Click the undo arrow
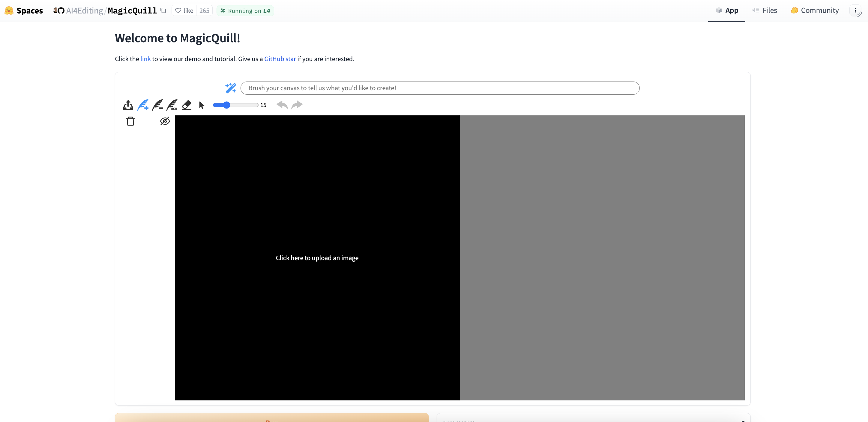 (x=282, y=105)
